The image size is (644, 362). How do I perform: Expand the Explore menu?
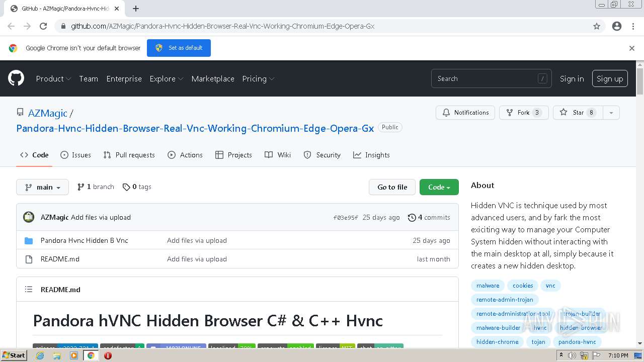coord(167,78)
